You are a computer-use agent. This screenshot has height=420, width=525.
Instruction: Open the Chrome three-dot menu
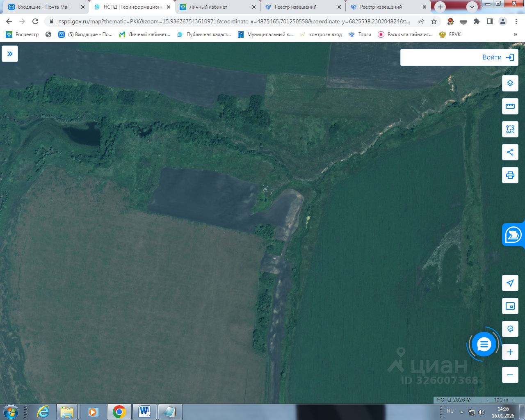click(516, 21)
